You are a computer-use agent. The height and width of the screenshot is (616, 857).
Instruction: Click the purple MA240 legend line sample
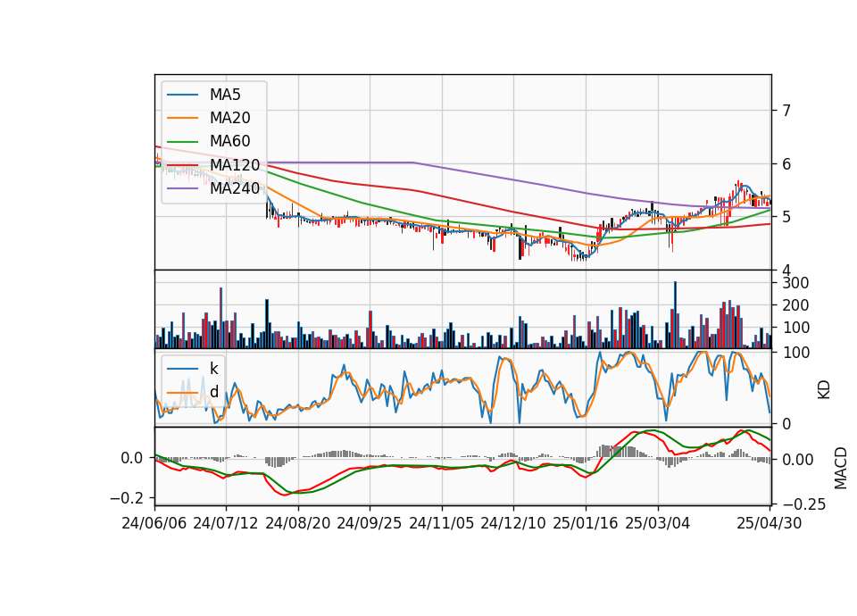click(x=182, y=188)
